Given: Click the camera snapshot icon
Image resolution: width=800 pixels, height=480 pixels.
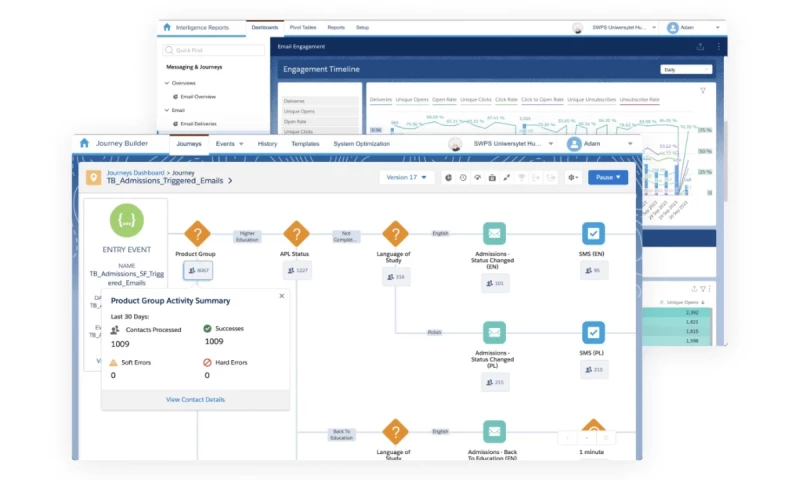Looking at the screenshot, I should pos(492,178).
